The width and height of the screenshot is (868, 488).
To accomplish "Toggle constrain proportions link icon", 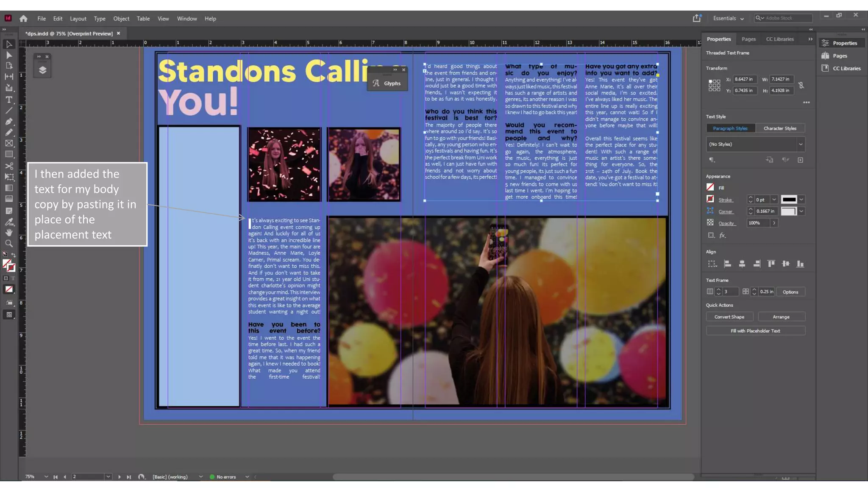I will point(801,85).
